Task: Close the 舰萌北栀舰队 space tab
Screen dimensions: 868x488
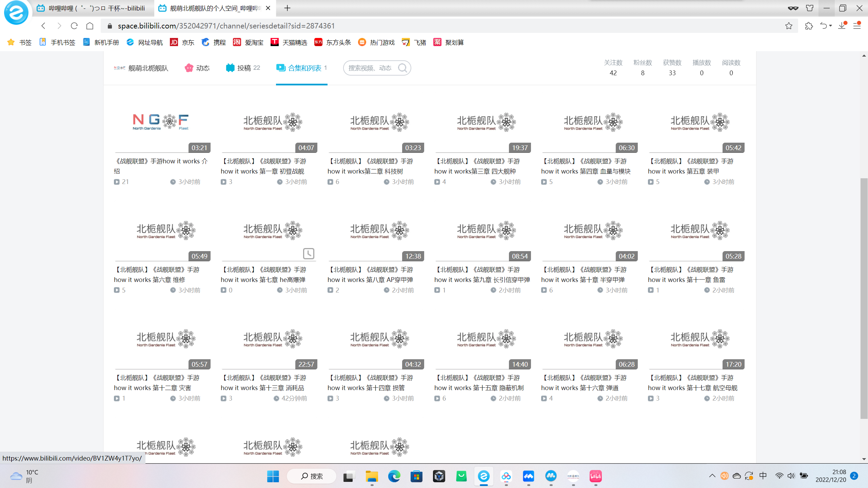Action: click(x=268, y=8)
